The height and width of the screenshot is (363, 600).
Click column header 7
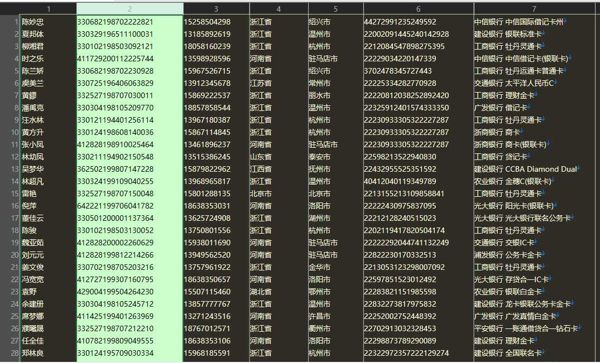click(533, 9)
